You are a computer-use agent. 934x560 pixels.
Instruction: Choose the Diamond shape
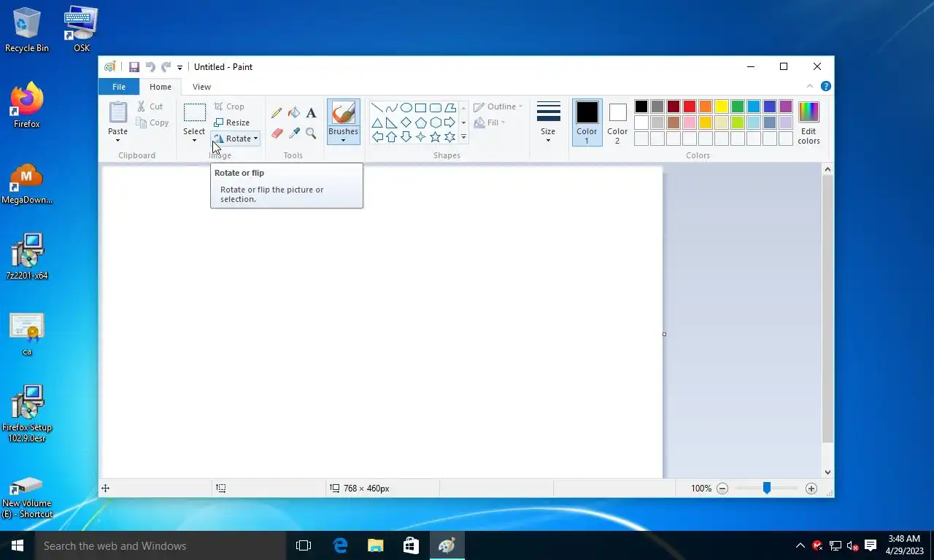click(x=406, y=122)
